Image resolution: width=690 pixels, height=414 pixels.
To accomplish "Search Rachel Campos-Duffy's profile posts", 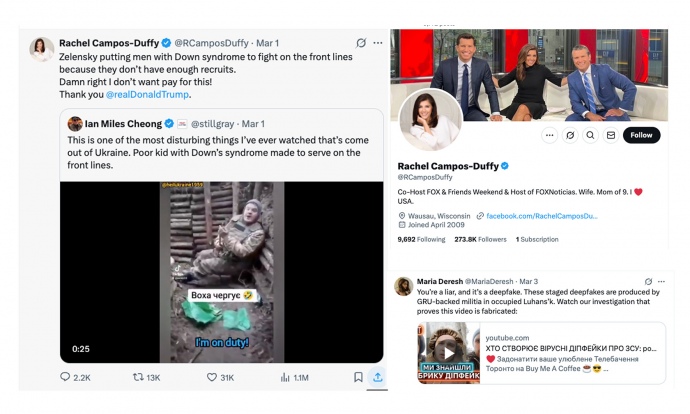I will [591, 135].
